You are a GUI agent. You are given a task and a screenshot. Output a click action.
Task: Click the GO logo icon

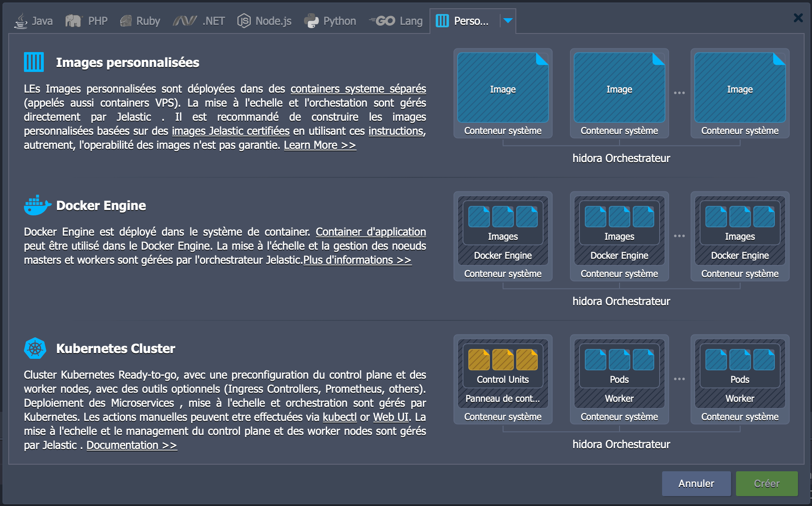tap(382, 21)
